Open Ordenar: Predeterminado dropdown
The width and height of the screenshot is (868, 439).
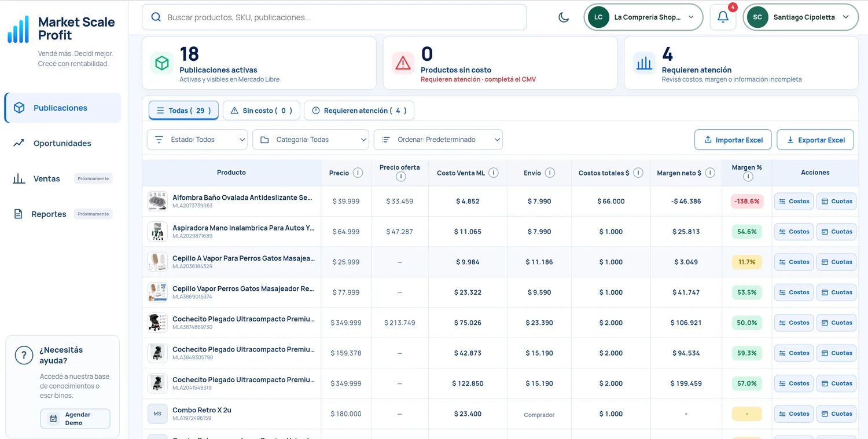point(438,140)
